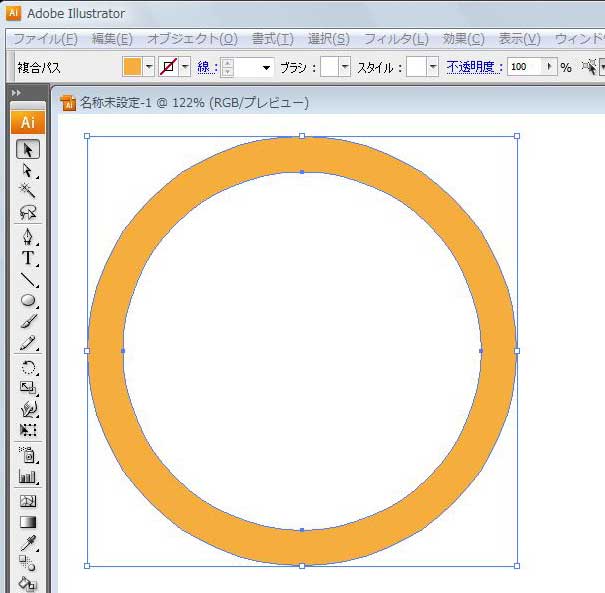
Task: Expand the tools panel with double arrows
Action: pyautogui.click(x=16, y=92)
